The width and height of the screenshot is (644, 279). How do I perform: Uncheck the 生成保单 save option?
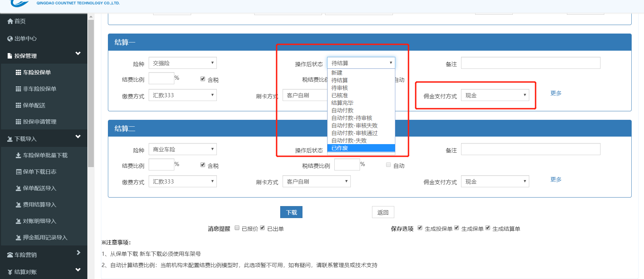[457, 228]
